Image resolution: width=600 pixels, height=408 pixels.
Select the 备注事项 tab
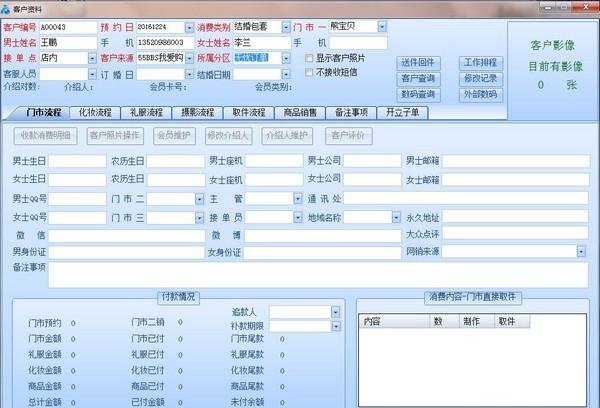351,113
